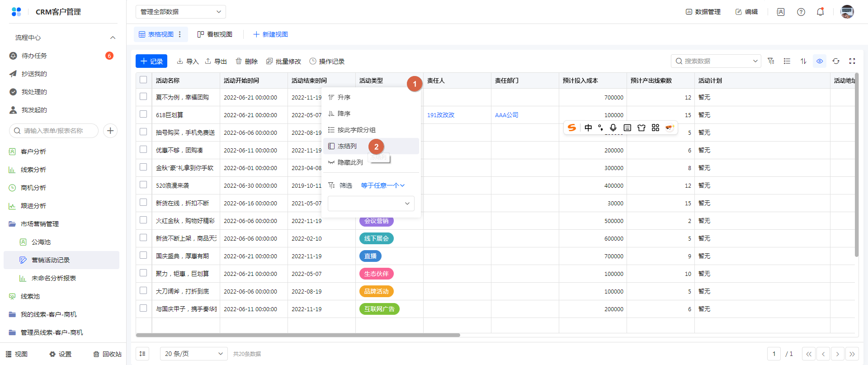Tick the checkbox for 618巨划算 row
This screenshot has height=365, width=868.
coord(143,114)
